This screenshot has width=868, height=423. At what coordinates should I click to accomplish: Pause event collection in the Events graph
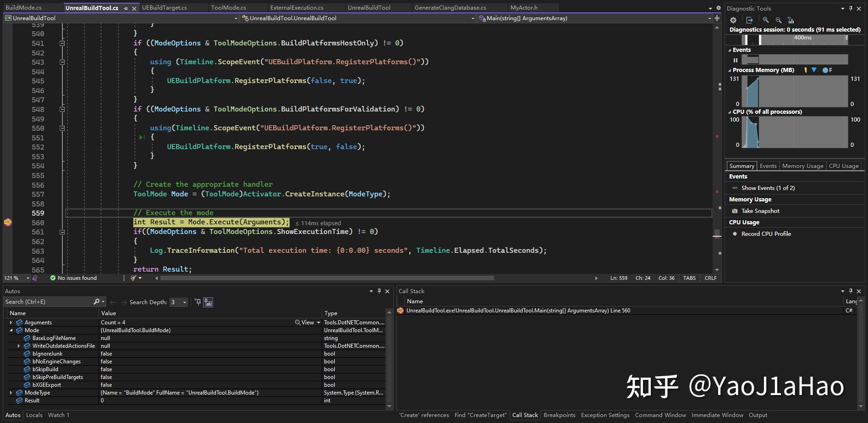click(736, 60)
